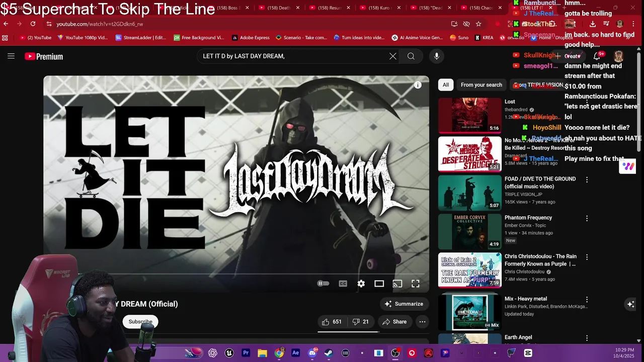Image resolution: width=644 pixels, height=362 pixels.
Task: Open CapCut from the taskbar
Action: [528, 353]
